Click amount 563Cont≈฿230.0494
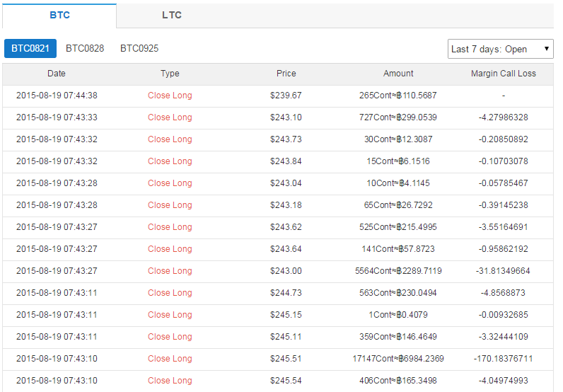The width and height of the screenshot is (563, 392). (397, 293)
